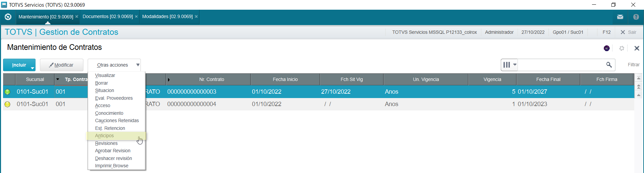Open the mail envelope icon
The image size is (644, 173).
[620, 17]
